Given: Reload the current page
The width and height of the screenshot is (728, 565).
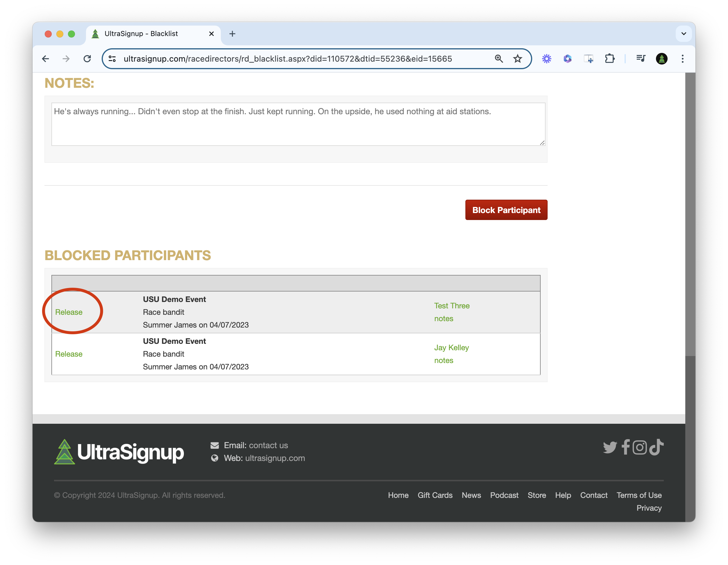Looking at the screenshot, I should point(87,59).
